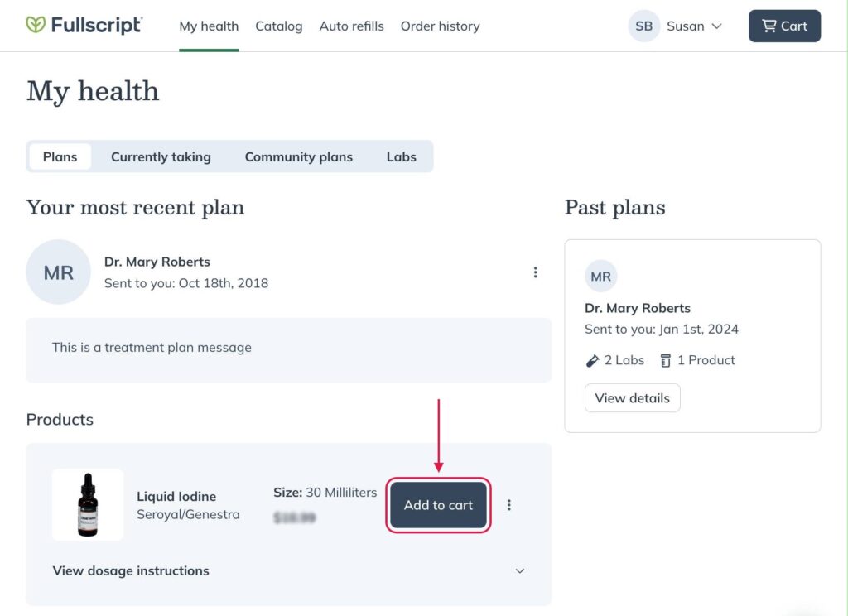Open the Catalog page
Screen dimensions: 848x616
pyautogui.click(x=278, y=26)
